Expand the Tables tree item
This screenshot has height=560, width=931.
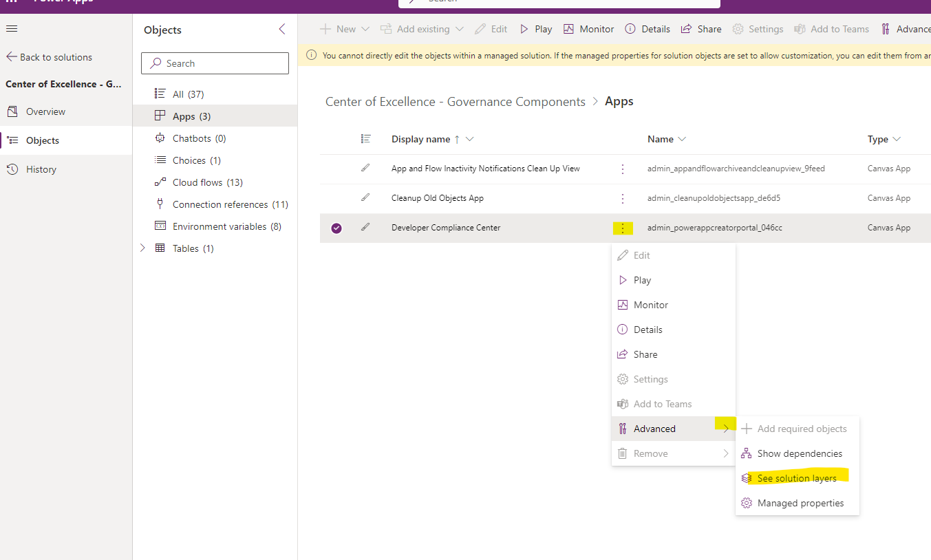pyautogui.click(x=142, y=248)
